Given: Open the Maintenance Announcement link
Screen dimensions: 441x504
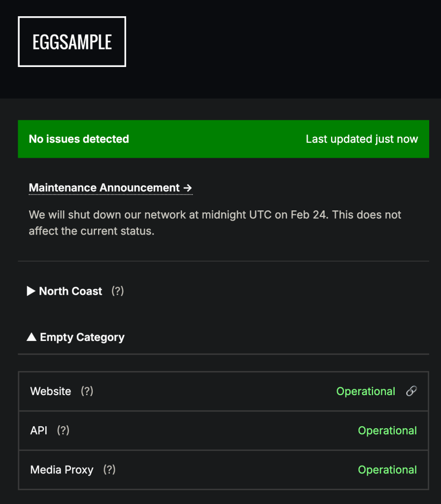Looking at the screenshot, I should coord(104,188).
